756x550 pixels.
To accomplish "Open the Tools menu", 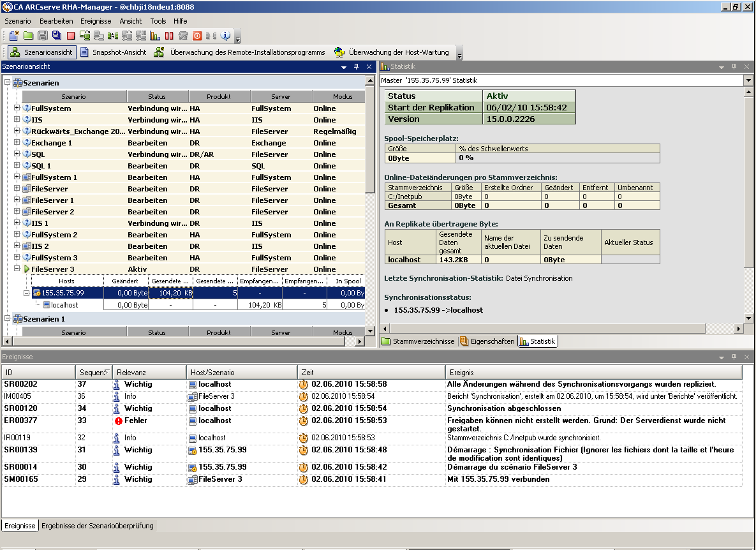I will (x=158, y=21).
